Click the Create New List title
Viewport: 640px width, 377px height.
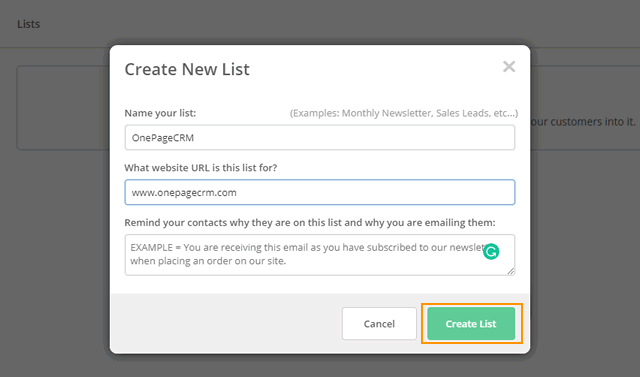pos(187,69)
